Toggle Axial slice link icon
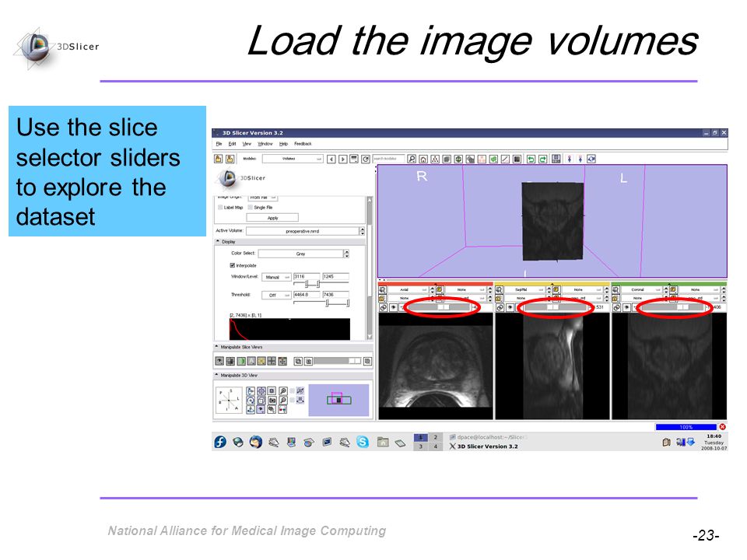747x560 pixels. 384,308
